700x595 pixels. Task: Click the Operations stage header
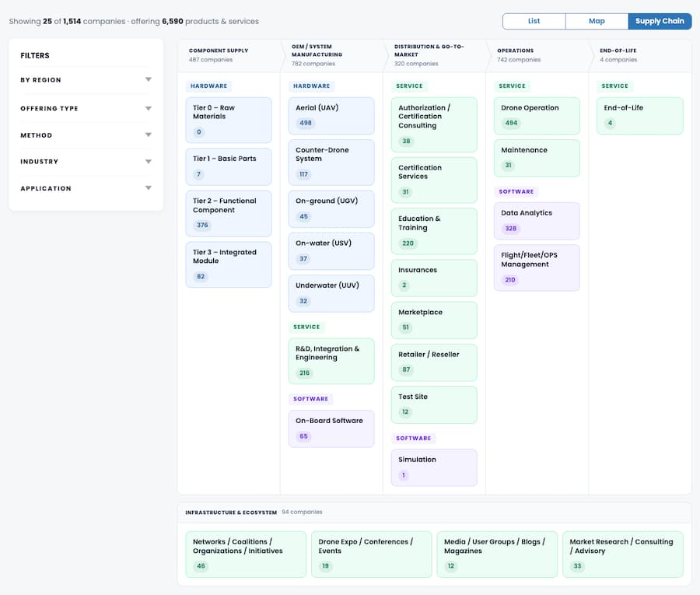click(537, 55)
